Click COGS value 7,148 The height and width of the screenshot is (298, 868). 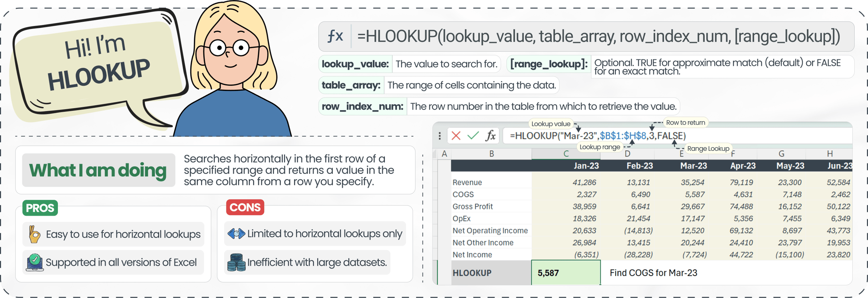point(792,194)
